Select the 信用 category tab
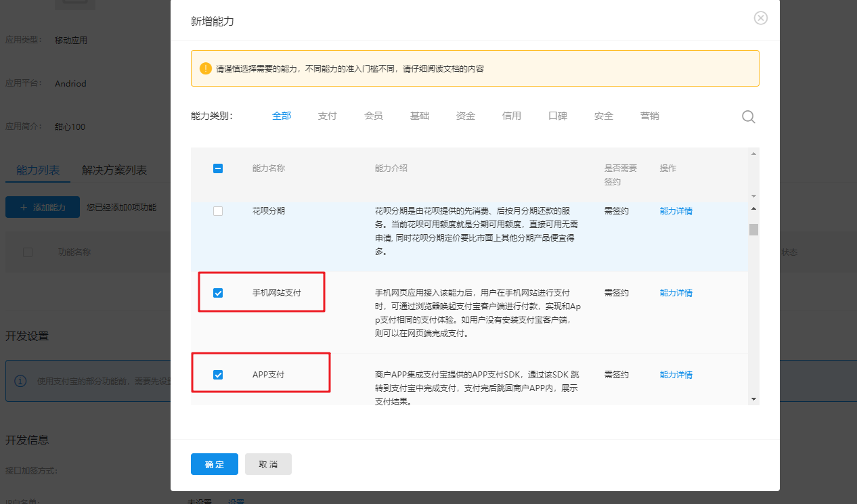857x504 pixels. point(512,116)
